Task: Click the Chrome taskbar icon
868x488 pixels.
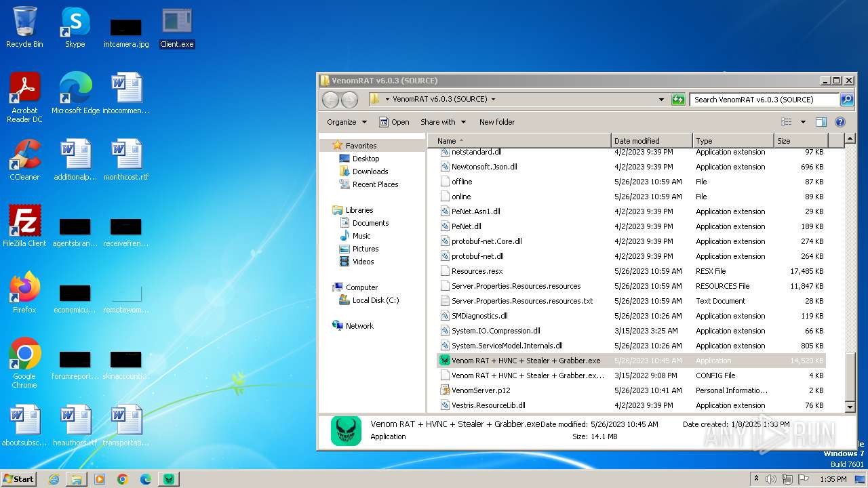Action: click(123, 479)
